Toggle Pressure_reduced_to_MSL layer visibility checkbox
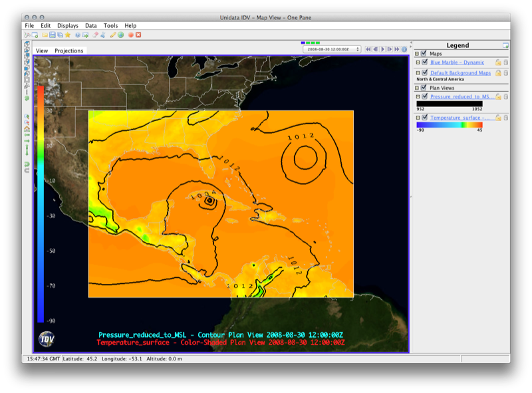 click(424, 97)
